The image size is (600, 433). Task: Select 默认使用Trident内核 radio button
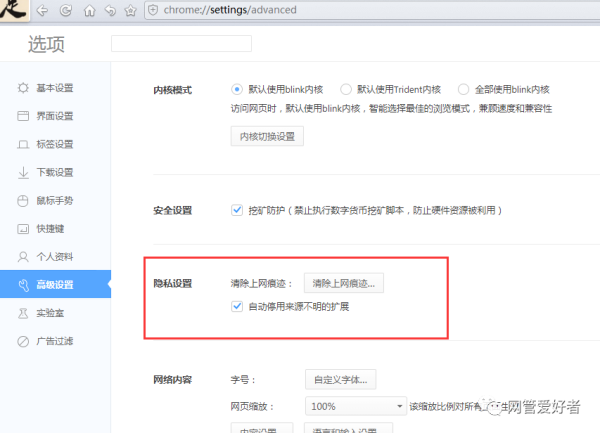click(x=346, y=89)
